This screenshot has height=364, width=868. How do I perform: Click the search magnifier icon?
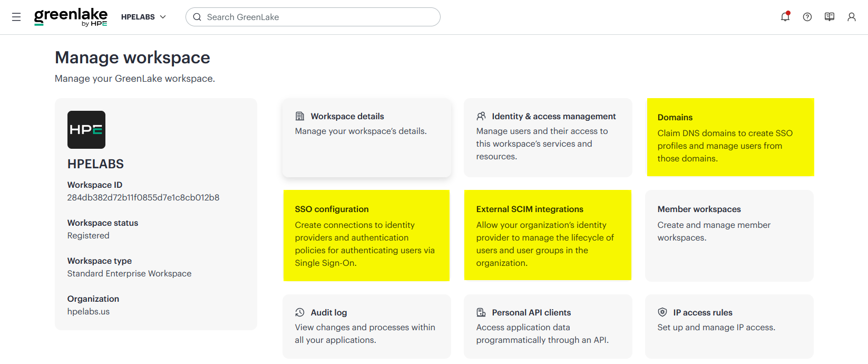pyautogui.click(x=197, y=17)
